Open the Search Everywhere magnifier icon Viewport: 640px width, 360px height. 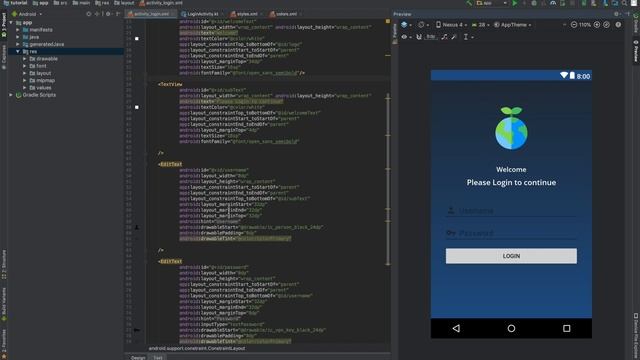coord(624,3)
